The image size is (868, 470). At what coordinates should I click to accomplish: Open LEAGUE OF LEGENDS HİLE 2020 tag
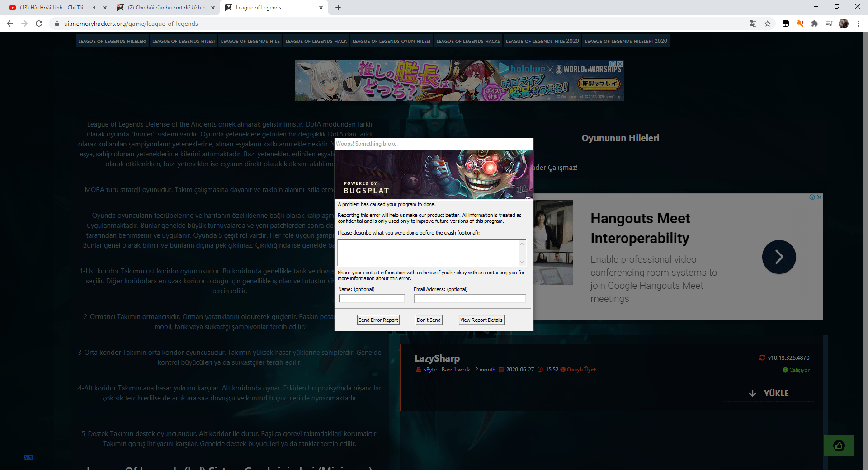pyautogui.click(x=542, y=41)
